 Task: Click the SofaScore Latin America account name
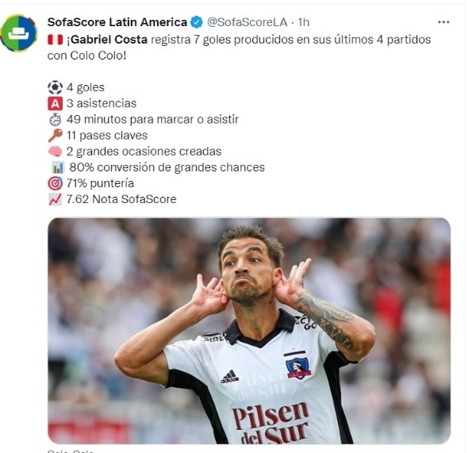click(x=117, y=22)
